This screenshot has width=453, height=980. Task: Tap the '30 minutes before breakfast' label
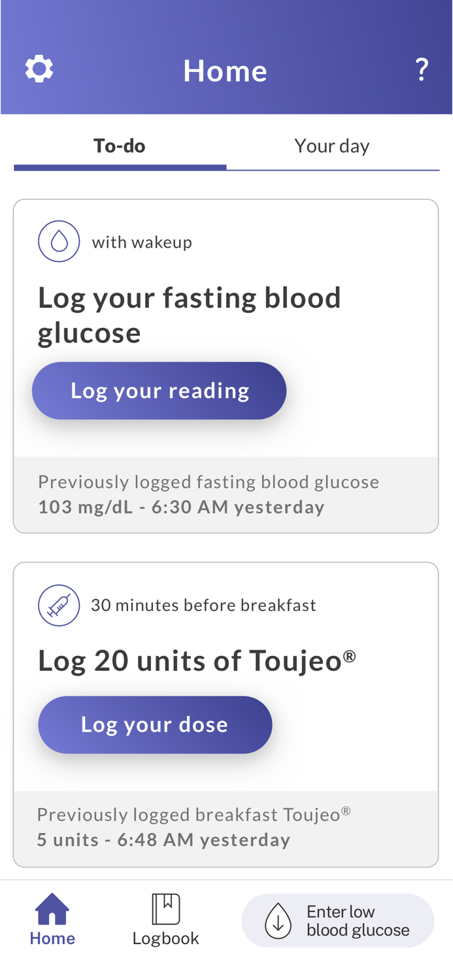(203, 605)
